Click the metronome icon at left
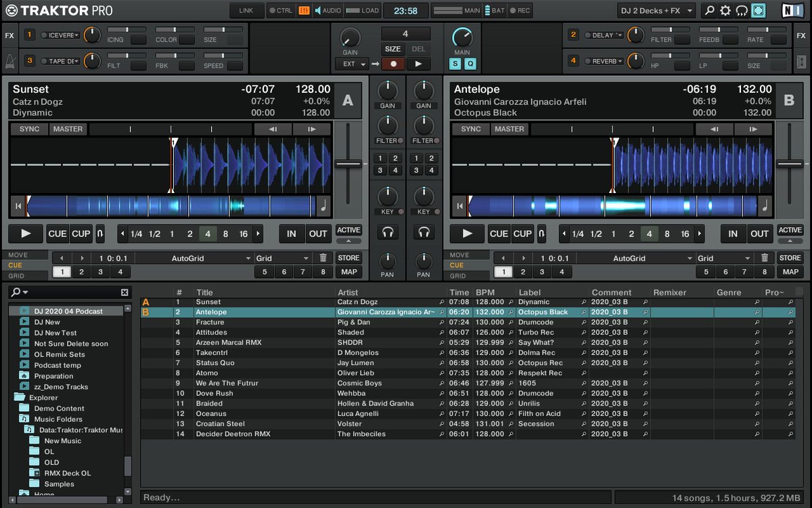The image size is (812, 508). 9,61
